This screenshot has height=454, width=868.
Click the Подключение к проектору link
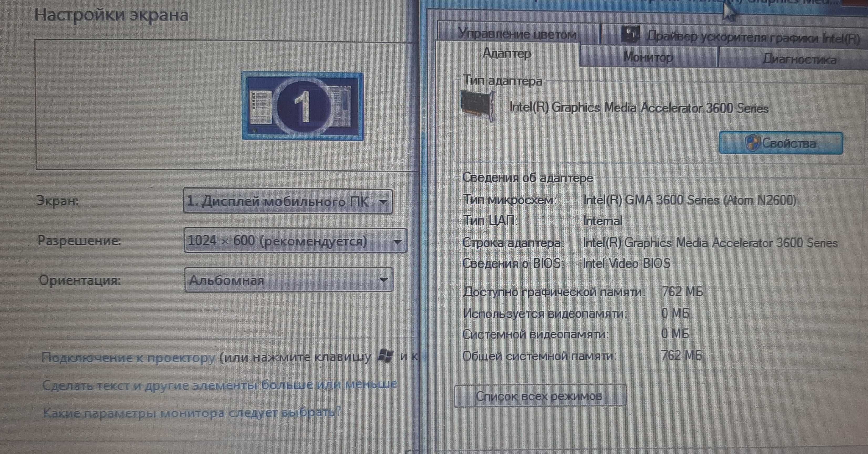point(128,357)
